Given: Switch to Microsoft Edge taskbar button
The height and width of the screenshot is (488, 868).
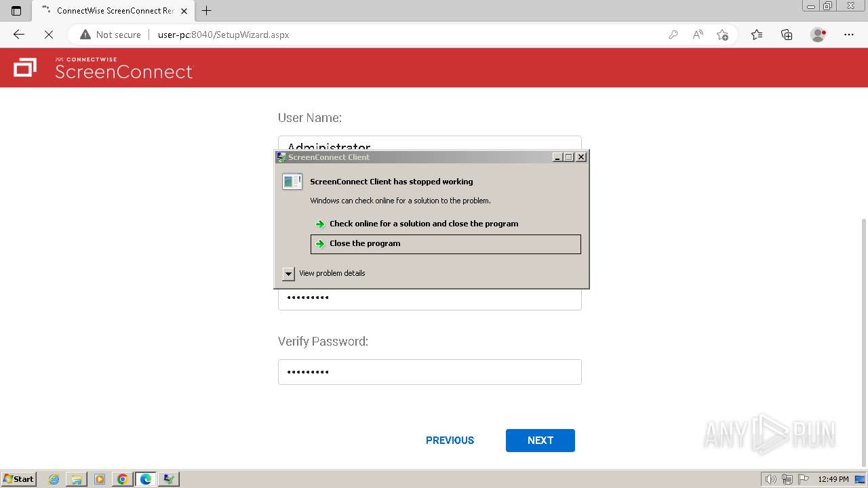Looking at the screenshot, I should point(146,479).
